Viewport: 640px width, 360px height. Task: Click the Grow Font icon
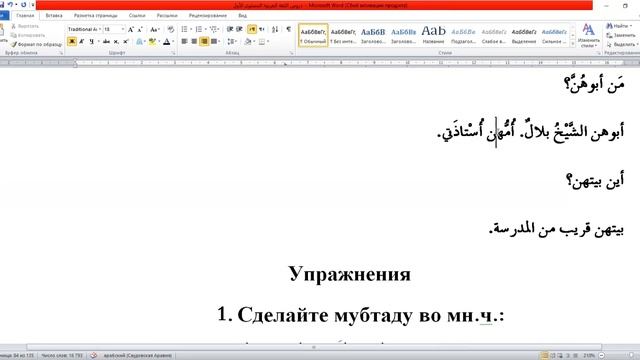(x=131, y=29)
